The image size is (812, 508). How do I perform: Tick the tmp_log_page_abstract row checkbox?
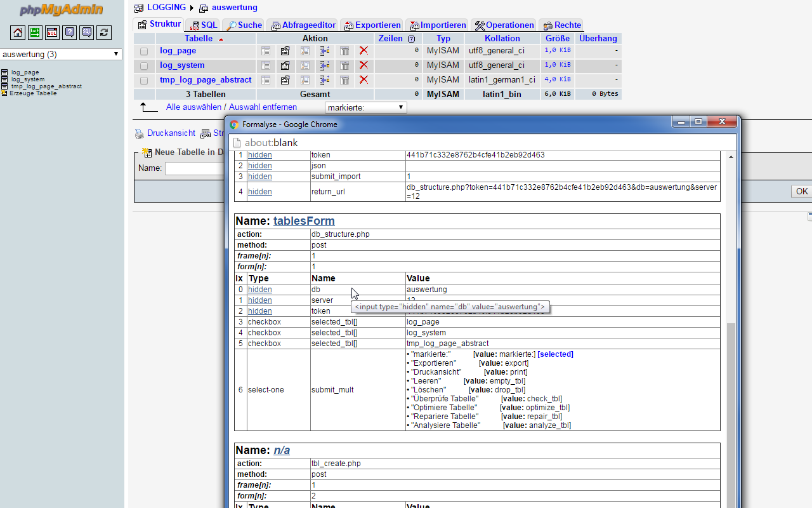pos(144,81)
